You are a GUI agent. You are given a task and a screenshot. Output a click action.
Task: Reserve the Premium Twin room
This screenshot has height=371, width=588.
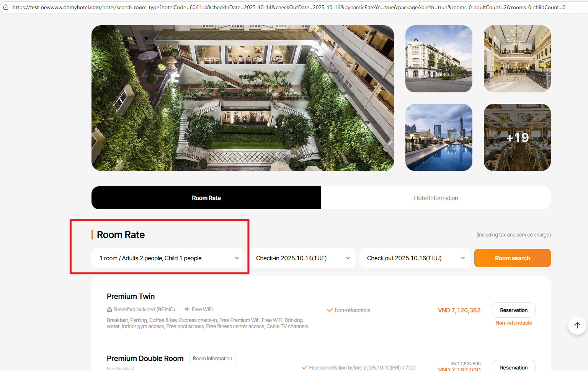514,310
